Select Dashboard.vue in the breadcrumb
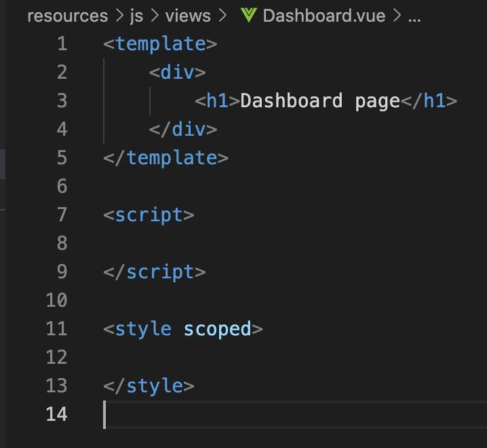The width and height of the screenshot is (487, 448). (x=324, y=16)
